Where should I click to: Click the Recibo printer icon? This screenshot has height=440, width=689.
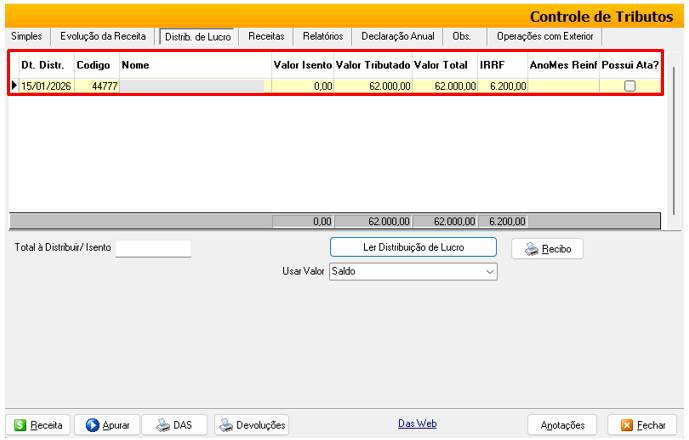tap(531, 249)
